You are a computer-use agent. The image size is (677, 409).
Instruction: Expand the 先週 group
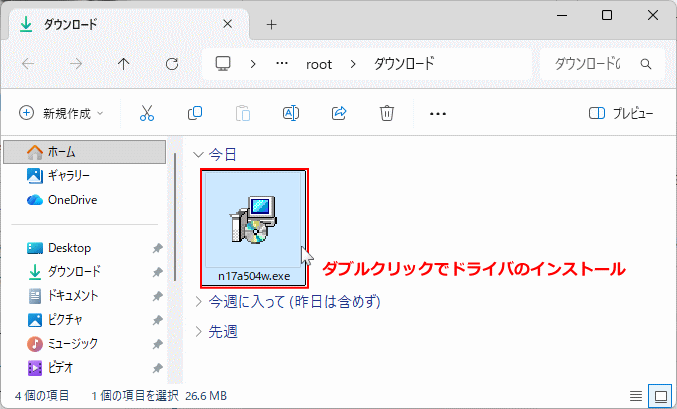tap(199, 332)
